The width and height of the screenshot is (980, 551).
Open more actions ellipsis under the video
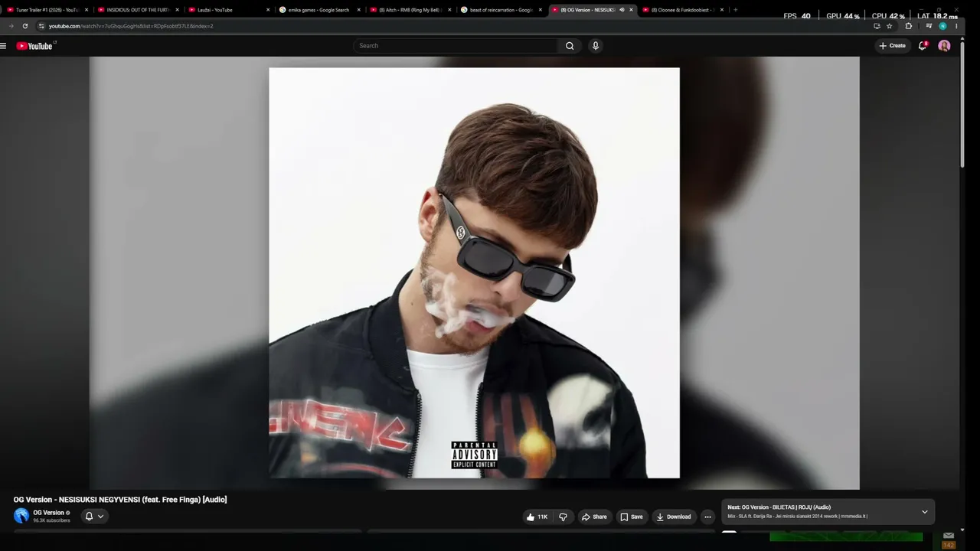pos(707,517)
